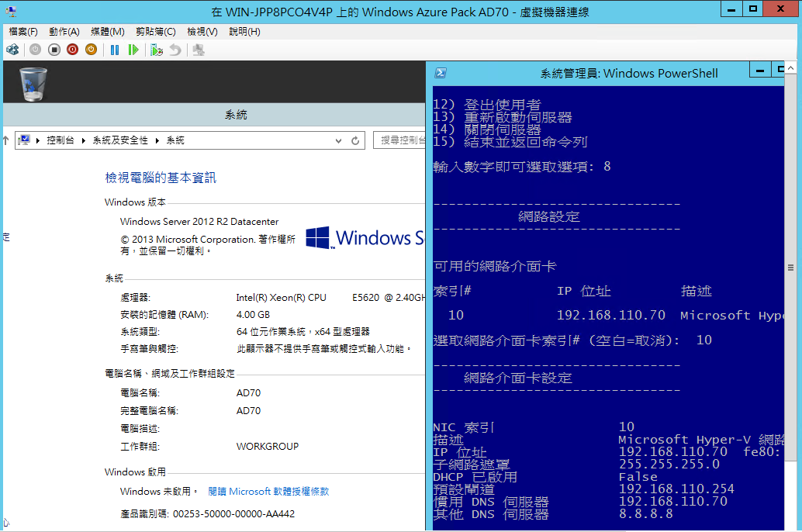Click subnet mask value 255.255.255.0

(x=669, y=465)
